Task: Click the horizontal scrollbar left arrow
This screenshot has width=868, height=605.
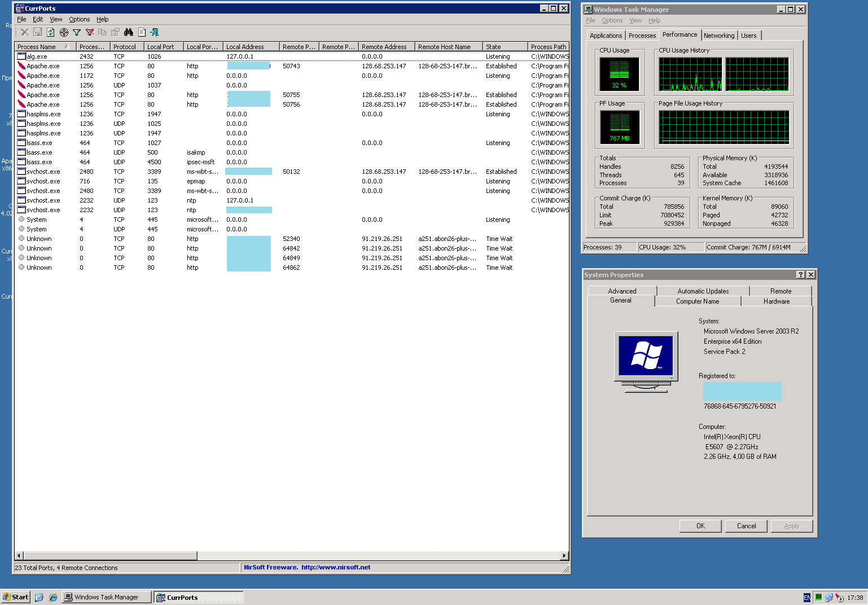Action: pos(19,556)
